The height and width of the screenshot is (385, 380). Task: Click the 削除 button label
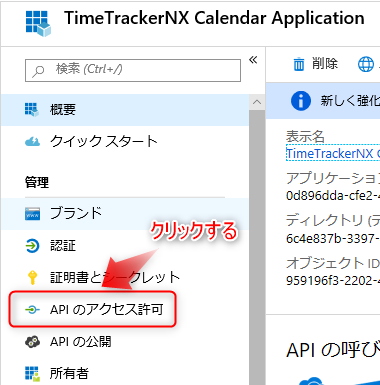[x=325, y=63]
